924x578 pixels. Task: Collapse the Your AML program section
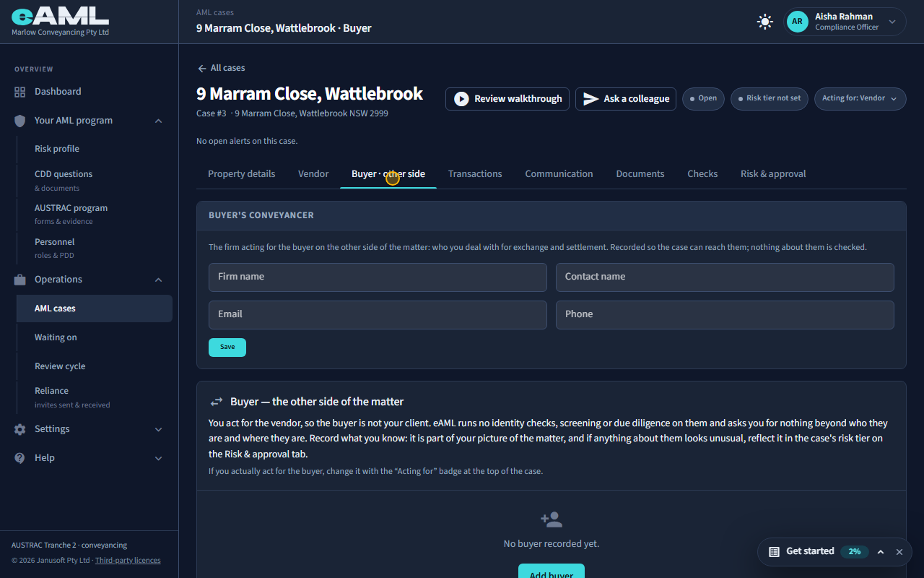coord(158,121)
